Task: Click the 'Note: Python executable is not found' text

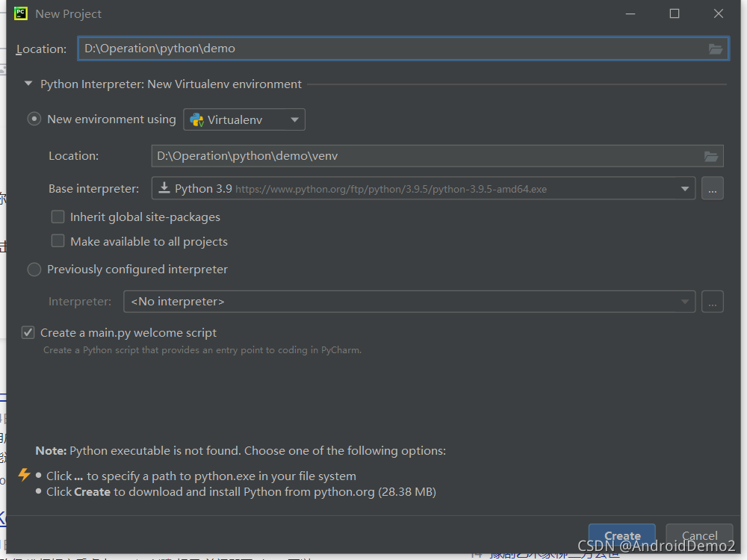Action: pyautogui.click(x=241, y=450)
